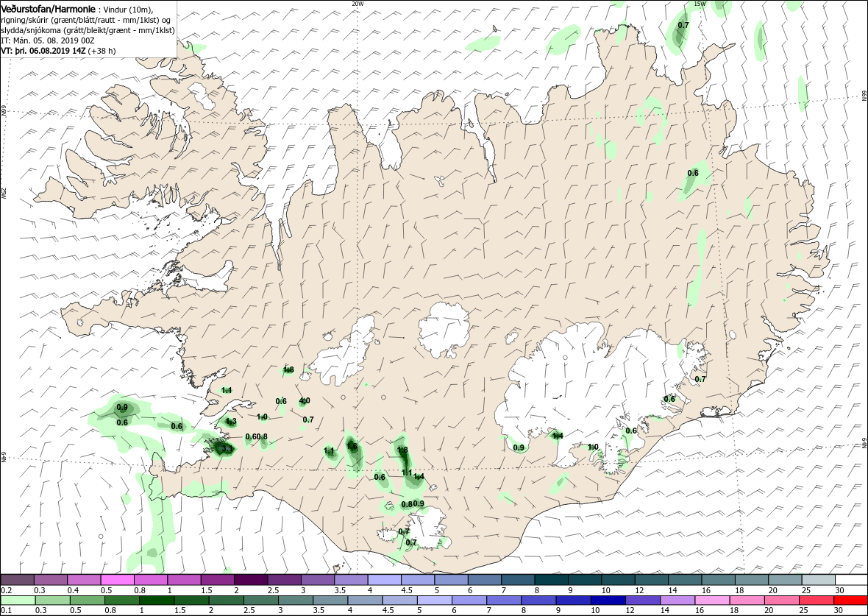
Task: Pick the light green swatch labeled 0.3
Action: point(52,601)
